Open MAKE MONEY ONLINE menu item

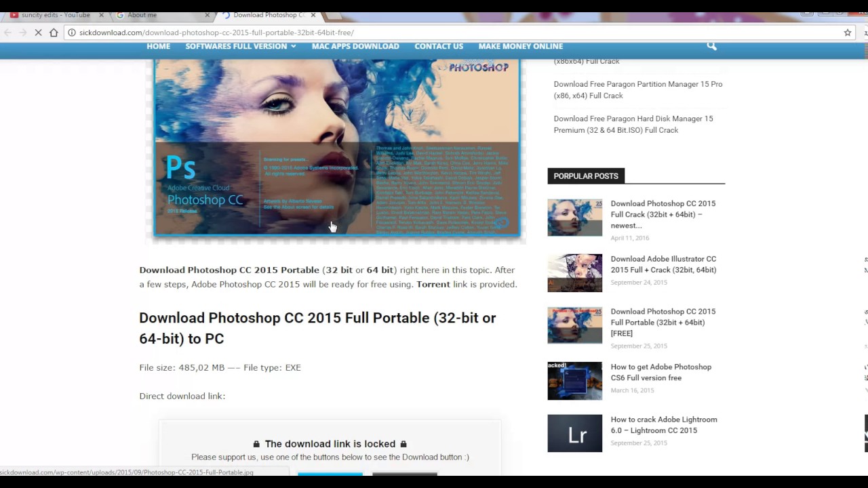[521, 46]
